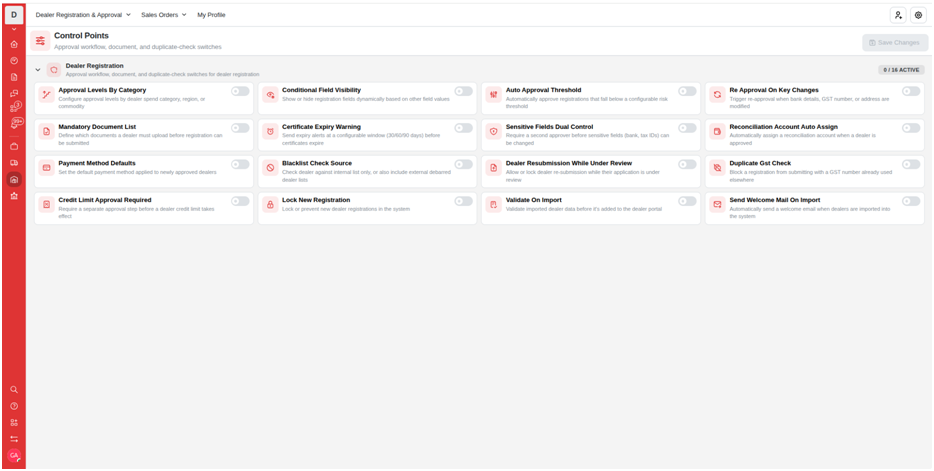Switch on Mandatory Document List

pos(240,128)
